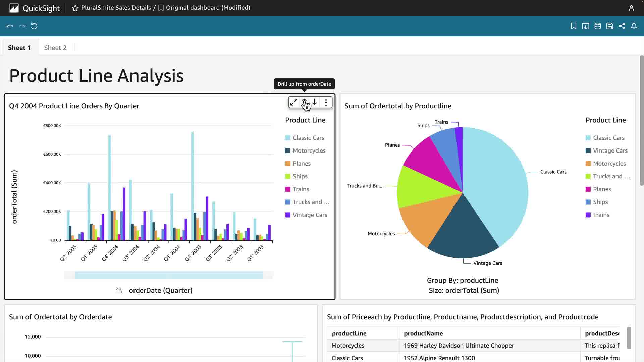
Task: Select the Sheet 1 tab
Action: [19, 48]
